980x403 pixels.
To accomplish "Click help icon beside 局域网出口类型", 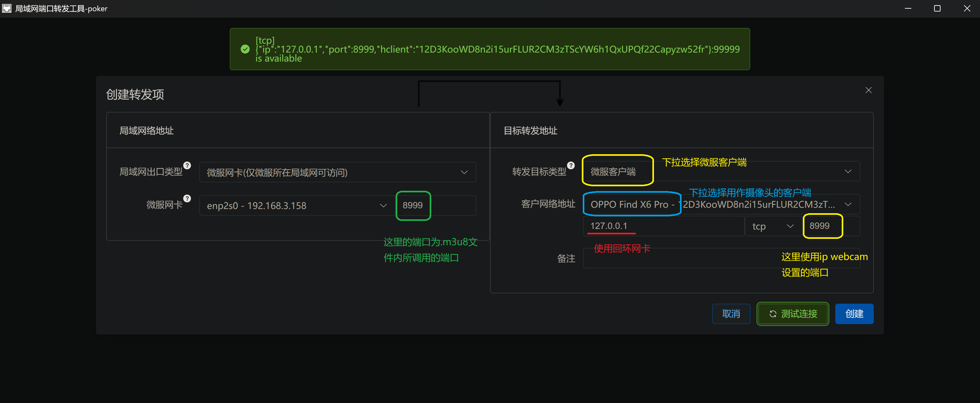I will (187, 165).
